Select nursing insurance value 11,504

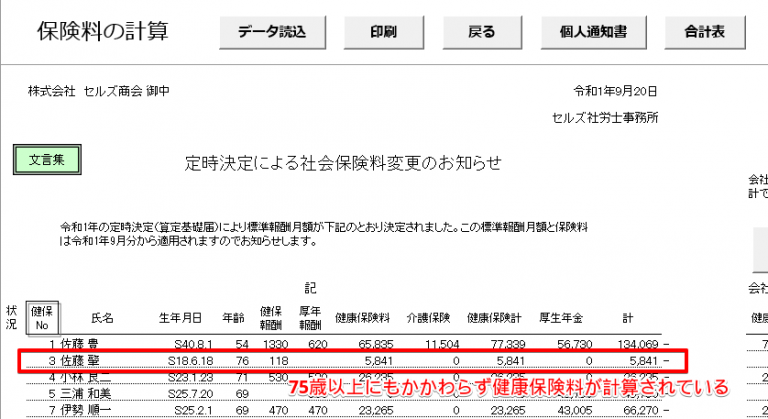442,345
